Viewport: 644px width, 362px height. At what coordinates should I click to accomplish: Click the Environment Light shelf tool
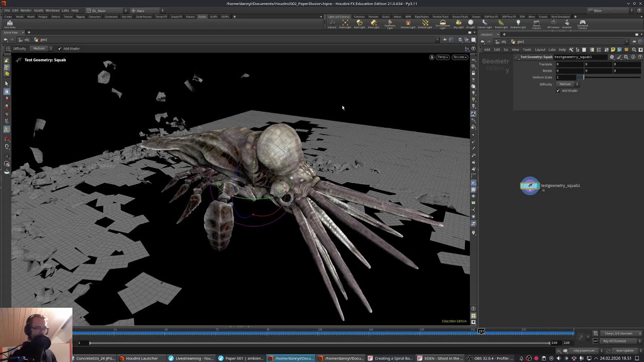[x=443, y=24]
